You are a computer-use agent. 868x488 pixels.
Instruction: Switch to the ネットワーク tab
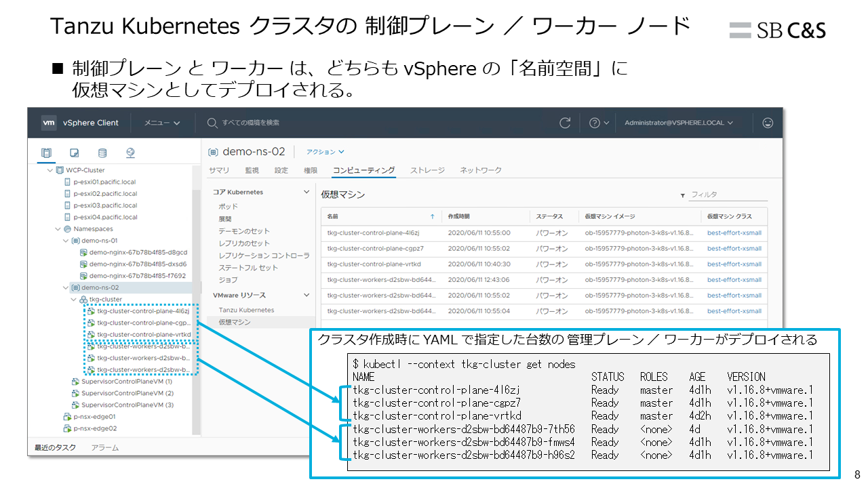pos(481,170)
